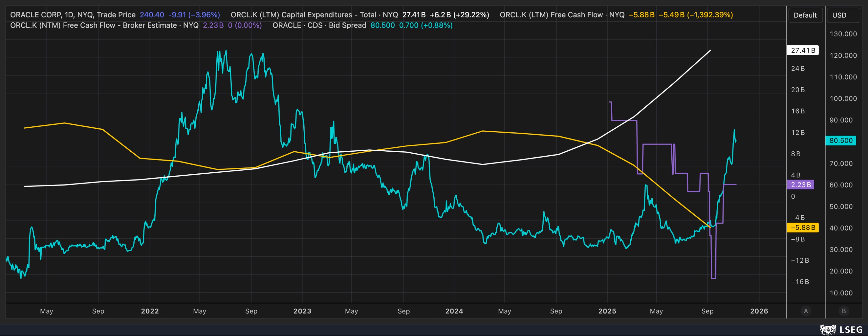Screen dimensions: 868x336
Task: Select the ORACLE CORP Trade Price legend
Action: pos(72,15)
